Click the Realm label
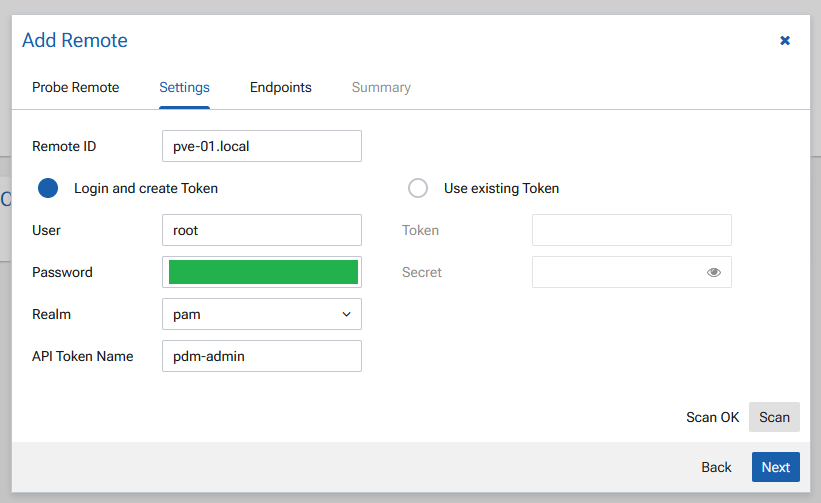821x503 pixels. coord(51,314)
